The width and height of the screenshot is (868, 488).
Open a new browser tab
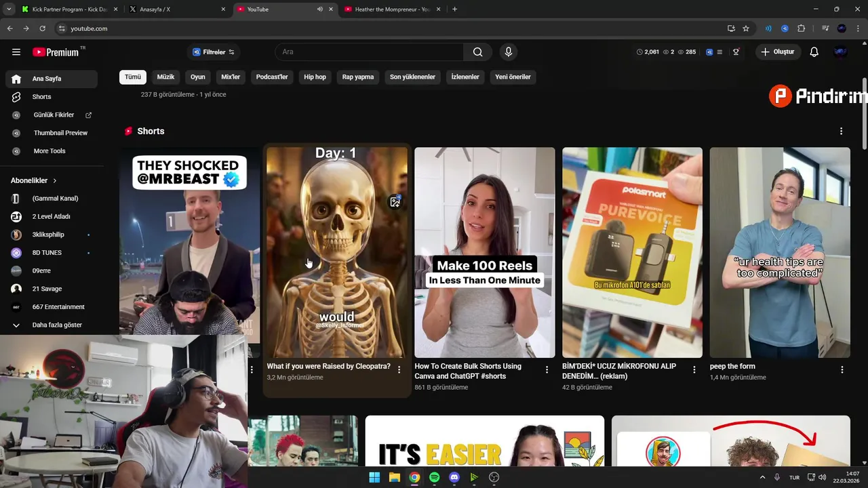tap(454, 9)
